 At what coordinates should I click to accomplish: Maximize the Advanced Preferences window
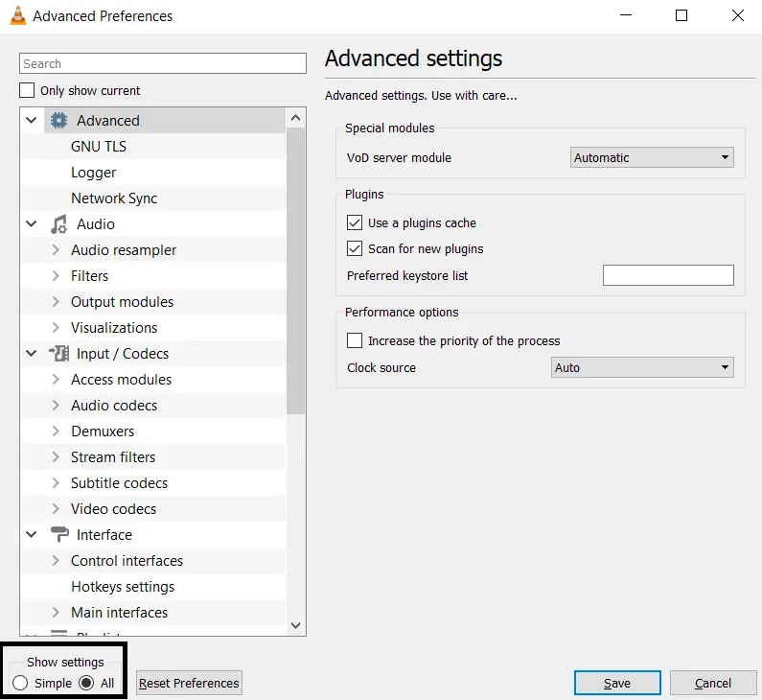coord(681,15)
